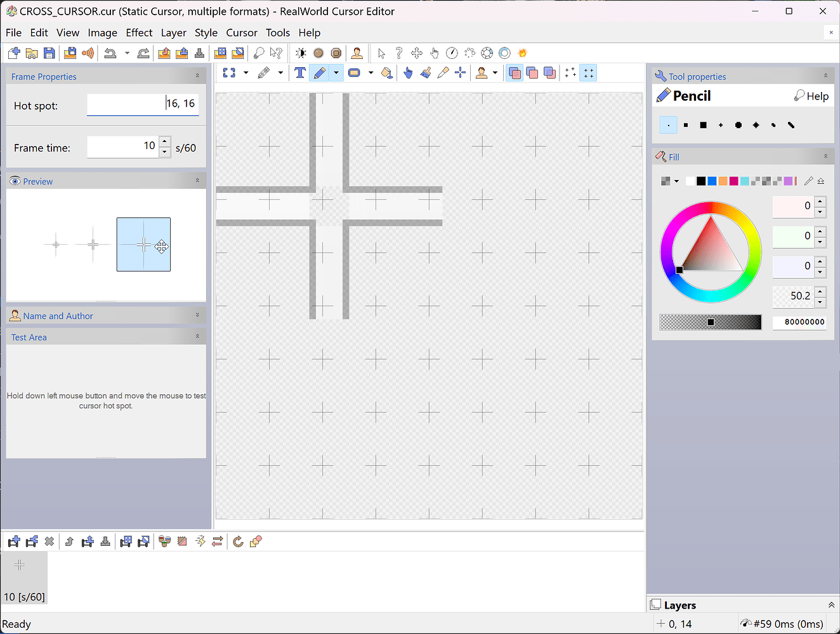Screen dimensions: 840x634
Task: Enable scattered dots sampling mode
Action: point(571,73)
